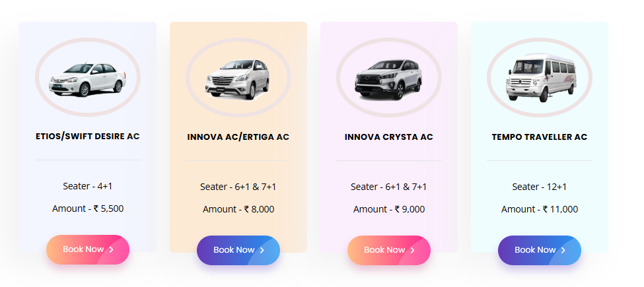This screenshot has height=287, width=644.
Task: Click the Innova Crysta car image
Action: tap(388, 79)
